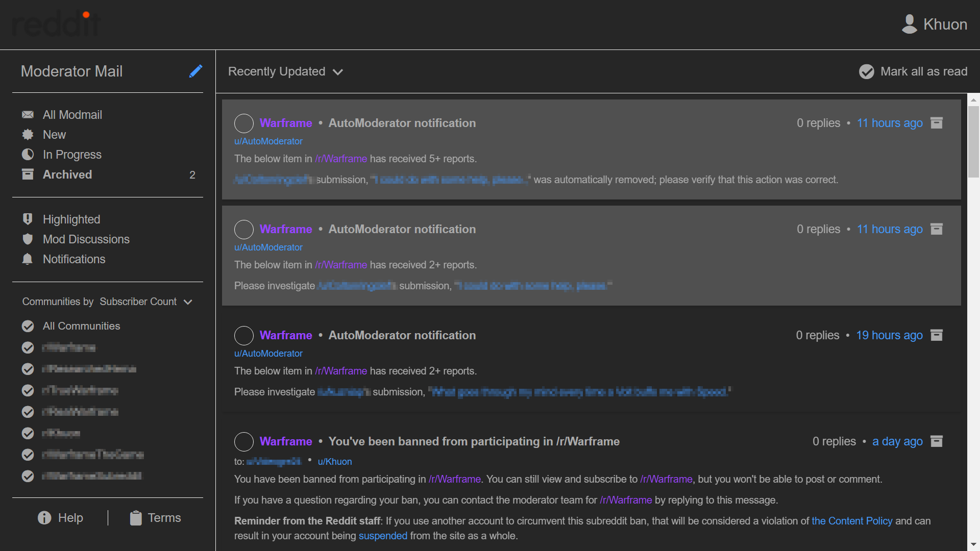Click the a day ago timestamp
This screenshot has width=980, height=551.
897,441
